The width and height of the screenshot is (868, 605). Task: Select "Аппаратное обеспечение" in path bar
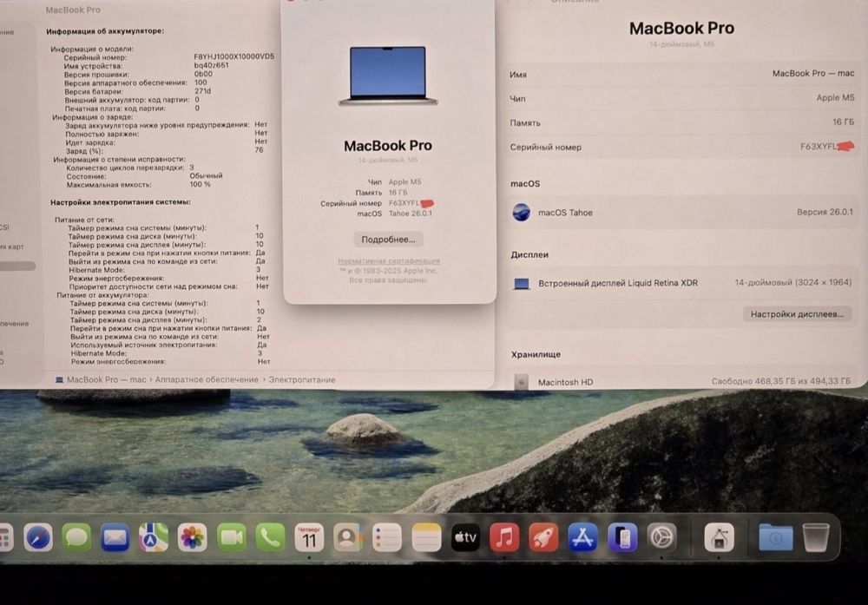(x=207, y=379)
